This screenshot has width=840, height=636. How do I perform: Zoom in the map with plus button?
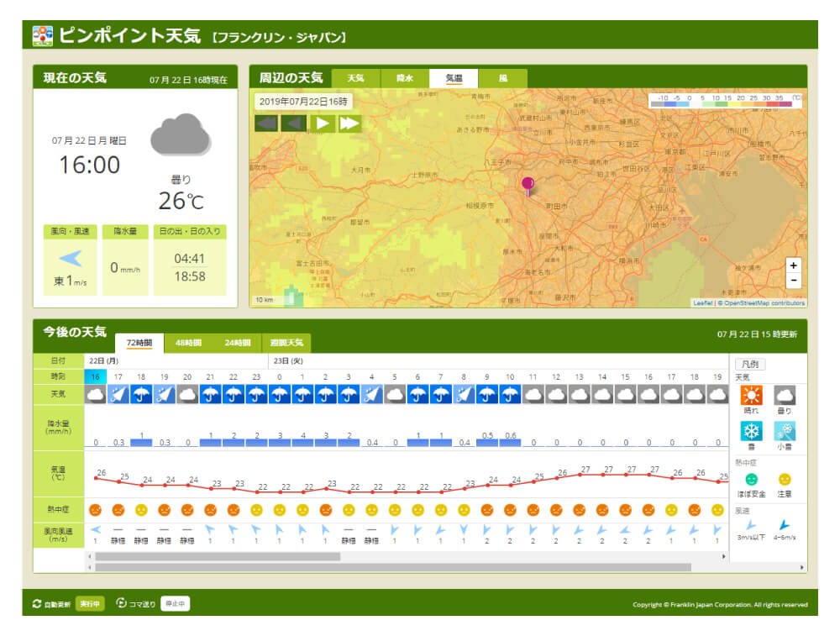tap(794, 265)
